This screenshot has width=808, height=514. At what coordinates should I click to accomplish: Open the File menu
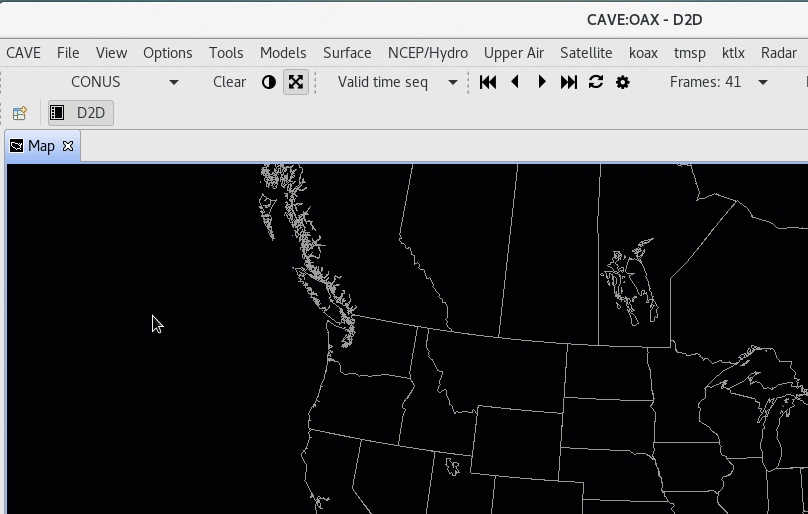[x=68, y=53]
